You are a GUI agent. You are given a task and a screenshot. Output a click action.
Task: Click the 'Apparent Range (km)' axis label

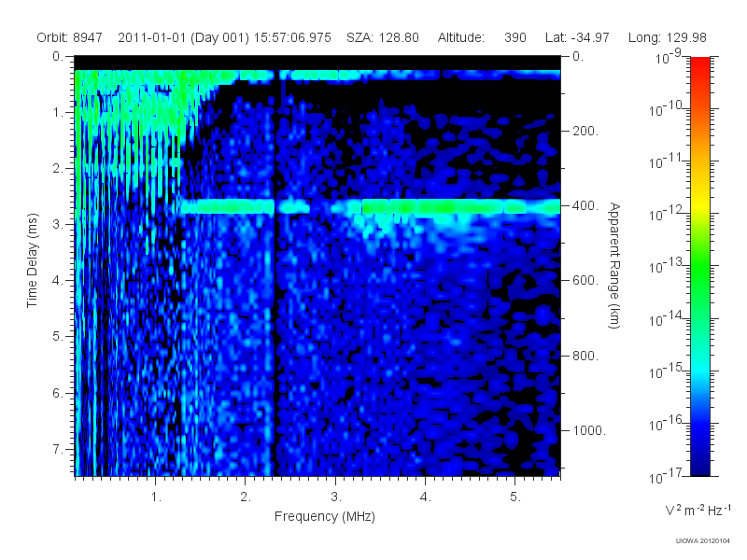[x=614, y=265]
